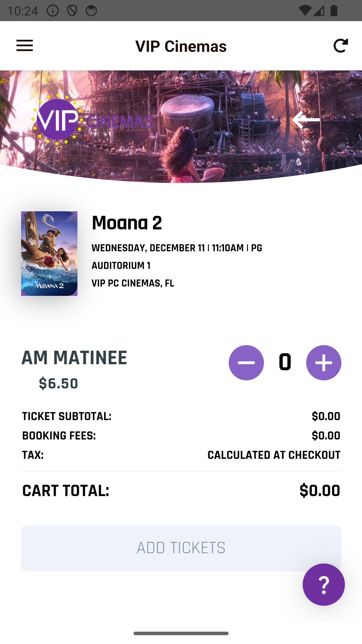Viewport: 362px width, 644px height.
Task: Select the Auditorium 1 label
Action: pyautogui.click(x=121, y=265)
